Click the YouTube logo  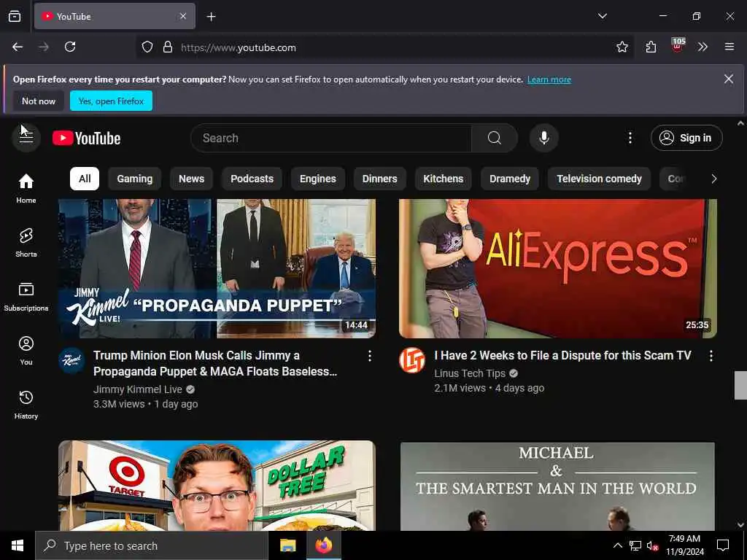(x=86, y=138)
